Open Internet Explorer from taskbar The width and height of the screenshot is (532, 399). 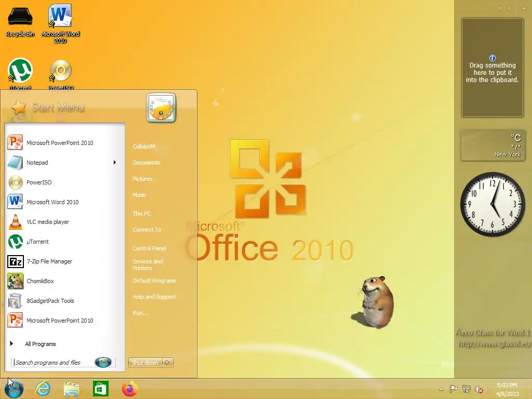[x=43, y=389]
